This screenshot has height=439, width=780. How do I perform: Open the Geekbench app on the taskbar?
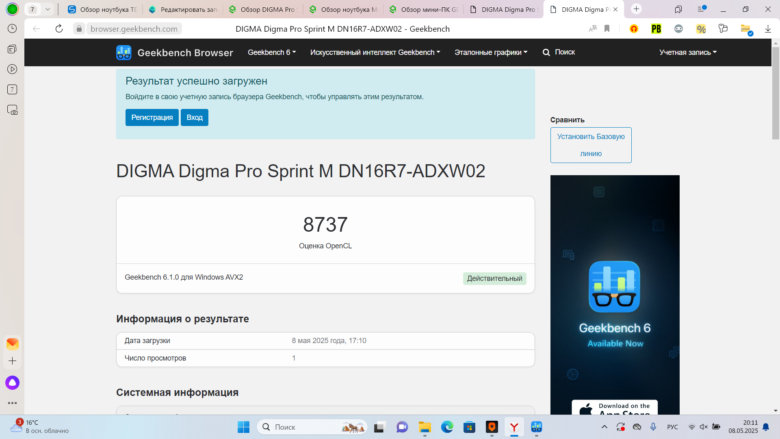(536, 427)
